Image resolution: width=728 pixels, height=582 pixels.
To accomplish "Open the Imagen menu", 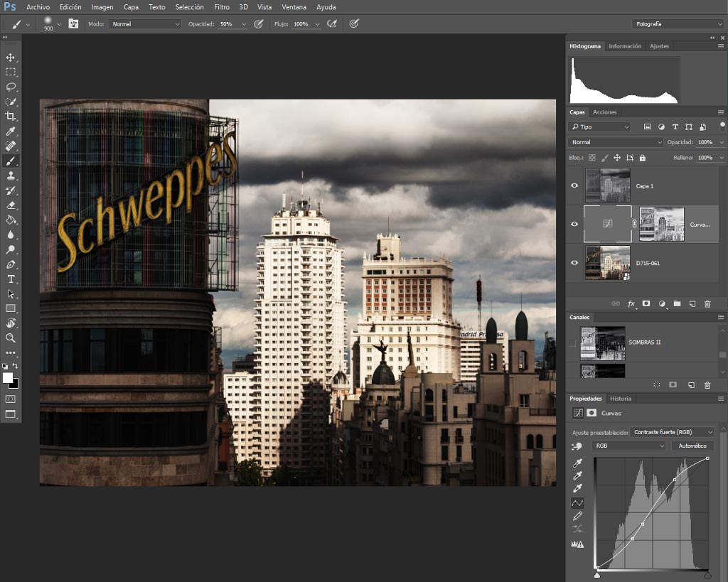I will (x=102, y=7).
